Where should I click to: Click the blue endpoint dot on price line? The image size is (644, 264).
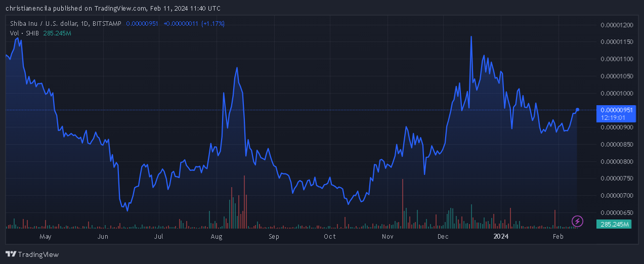(577, 110)
